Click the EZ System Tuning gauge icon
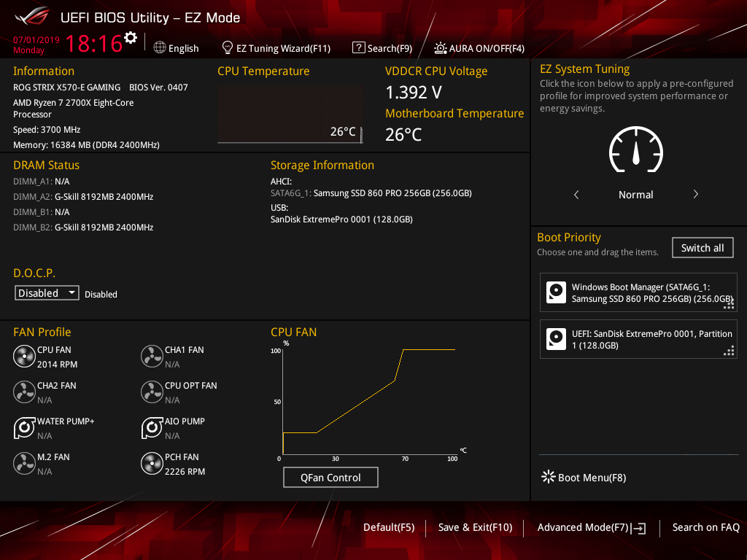Screen dimensions: 747x560 coord(636,149)
